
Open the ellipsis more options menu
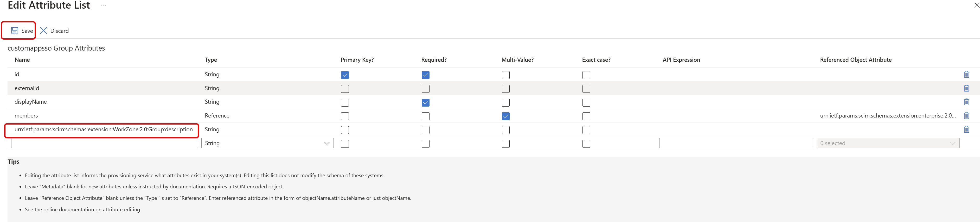point(104,5)
